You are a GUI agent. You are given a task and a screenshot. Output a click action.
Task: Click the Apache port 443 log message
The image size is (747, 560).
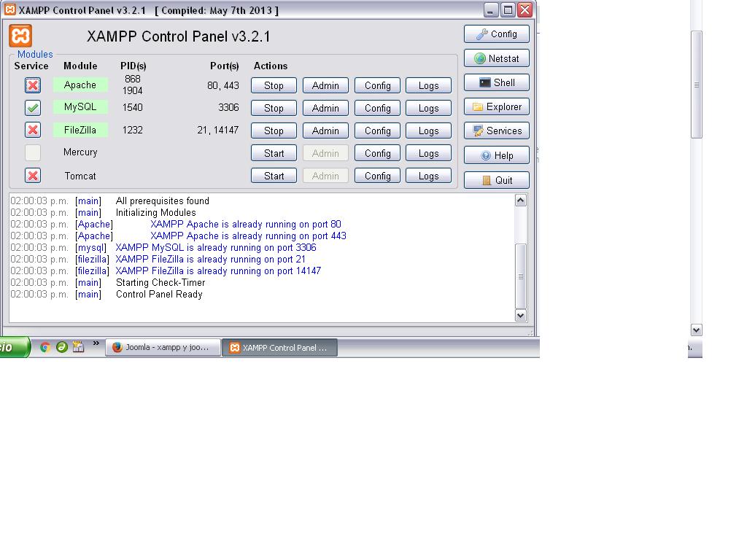click(248, 236)
